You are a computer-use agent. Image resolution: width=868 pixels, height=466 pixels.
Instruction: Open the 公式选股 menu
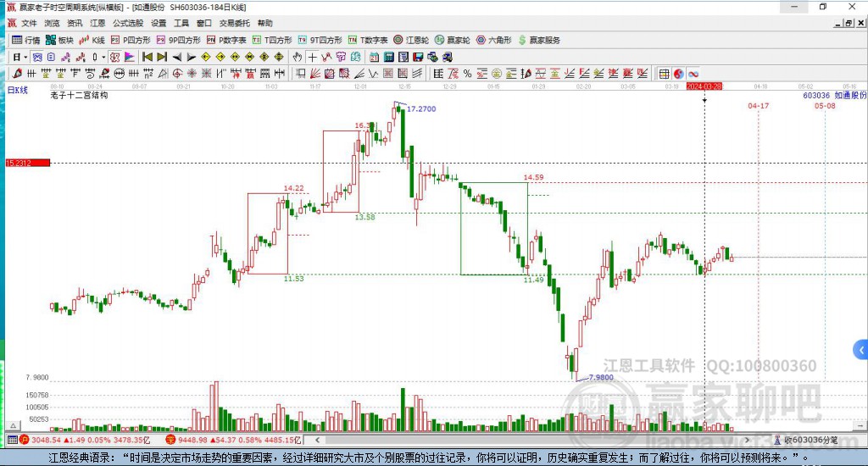click(128, 23)
